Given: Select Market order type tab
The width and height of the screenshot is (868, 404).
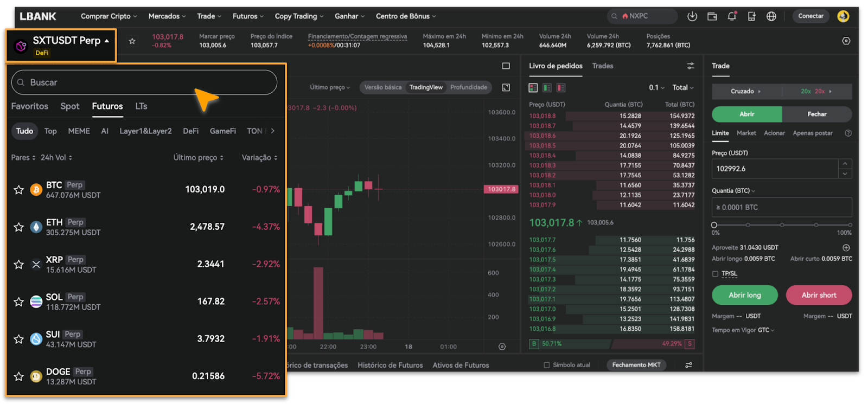Looking at the screenshot, I should pyautogui.click(x=746, y=133).
